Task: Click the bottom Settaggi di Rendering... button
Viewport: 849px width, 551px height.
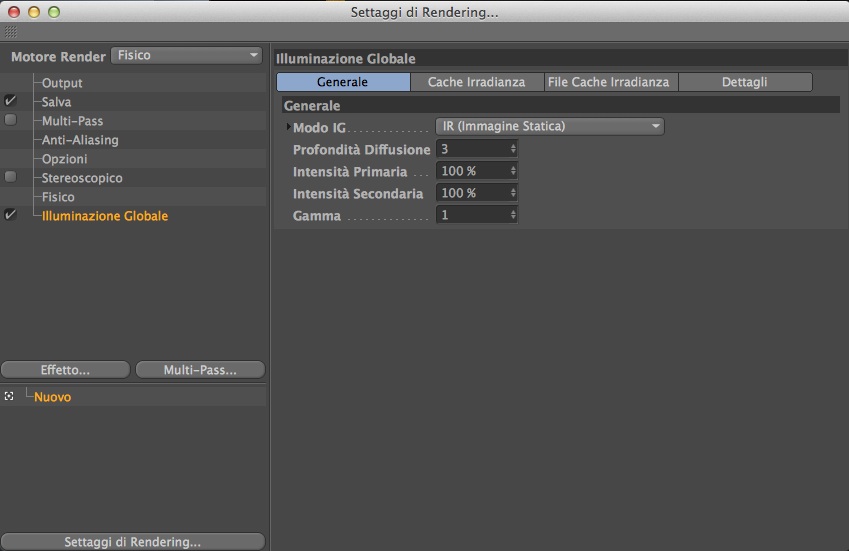Action: [x=133, y=542]
